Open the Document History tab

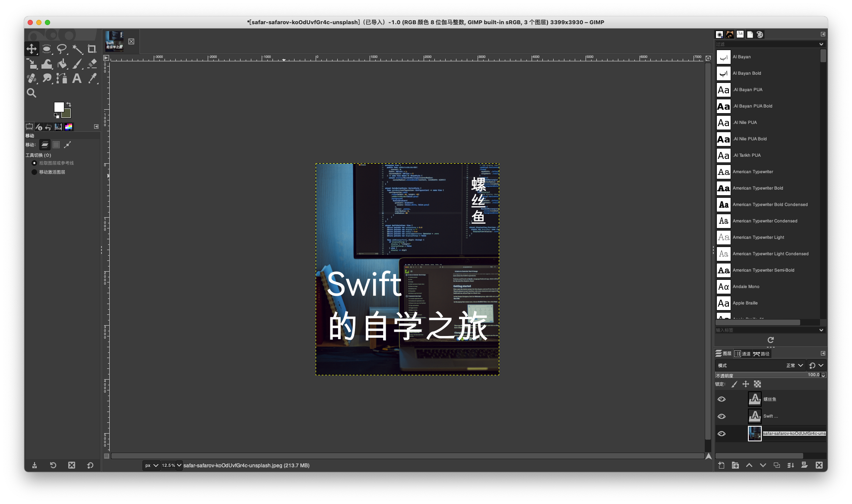(x=750, y=35)
